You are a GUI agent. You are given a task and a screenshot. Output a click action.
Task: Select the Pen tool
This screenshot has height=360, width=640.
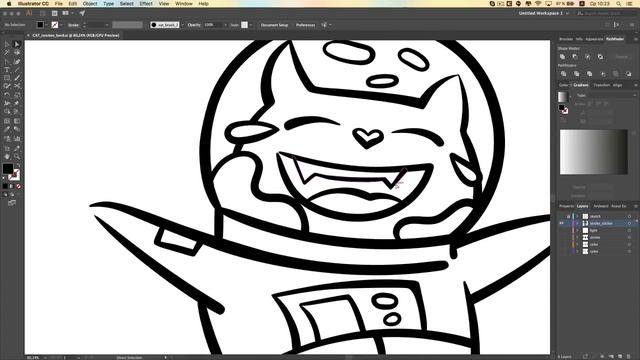click(7, 62)
